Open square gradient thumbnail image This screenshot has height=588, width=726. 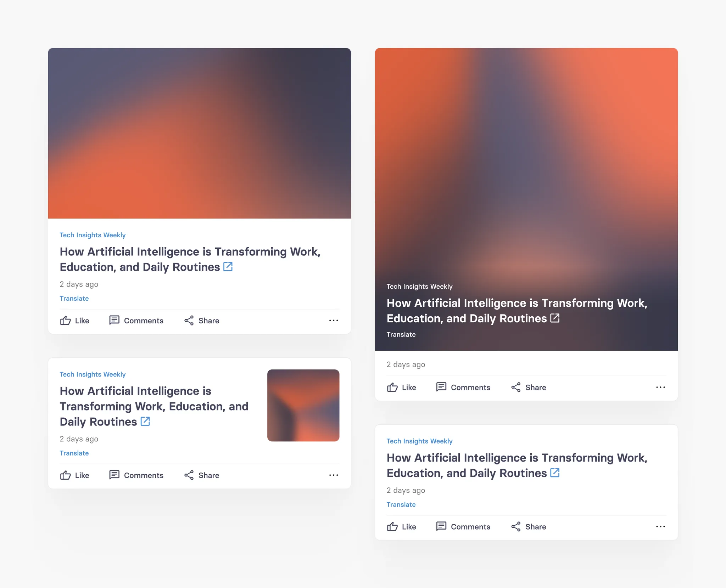tap(303, 406)
